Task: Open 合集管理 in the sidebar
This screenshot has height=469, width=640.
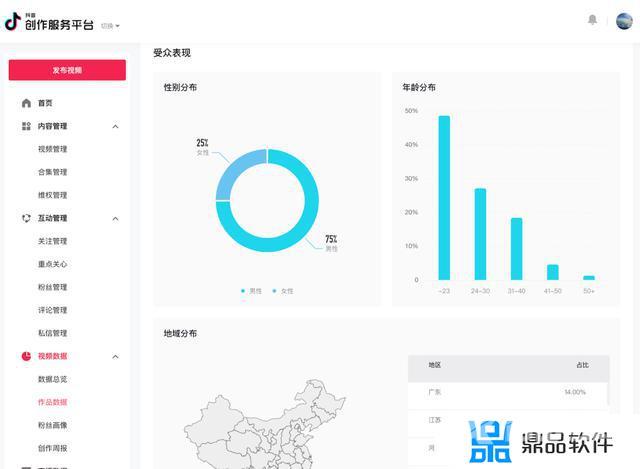Action: point(53,172)
